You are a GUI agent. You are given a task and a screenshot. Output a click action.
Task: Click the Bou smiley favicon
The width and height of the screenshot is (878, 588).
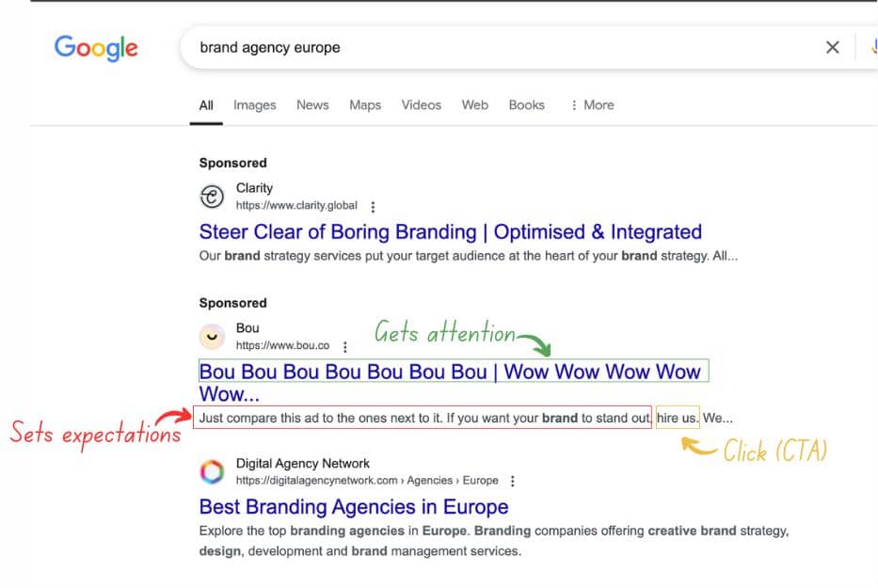coord(212,337)
